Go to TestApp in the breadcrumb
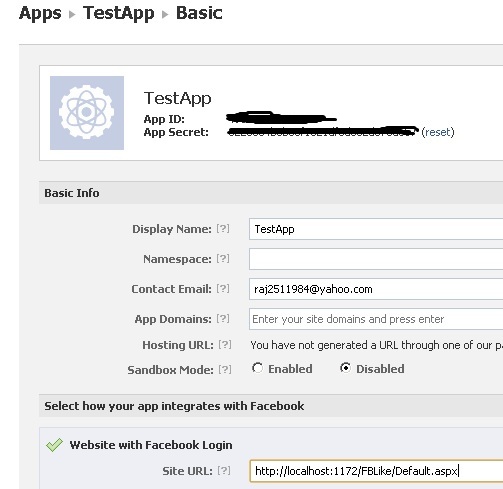This screenshot has height=489, width=503. [119, 13]
